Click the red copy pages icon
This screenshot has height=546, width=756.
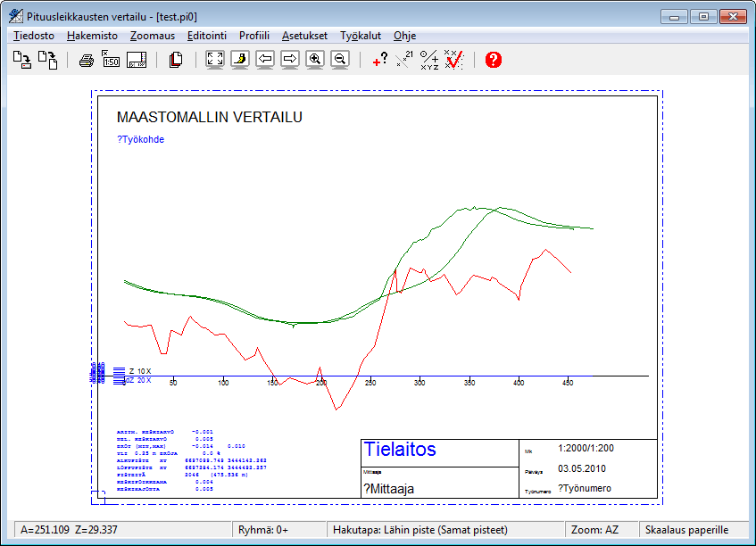click(x=176, y=60)
